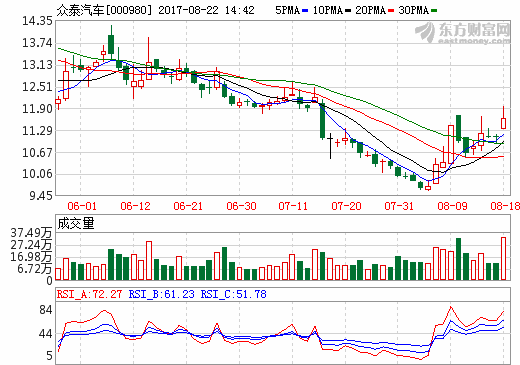Click the 成交量 volume panel heading
The image size is (520, 365).
[x=76, y=223]
